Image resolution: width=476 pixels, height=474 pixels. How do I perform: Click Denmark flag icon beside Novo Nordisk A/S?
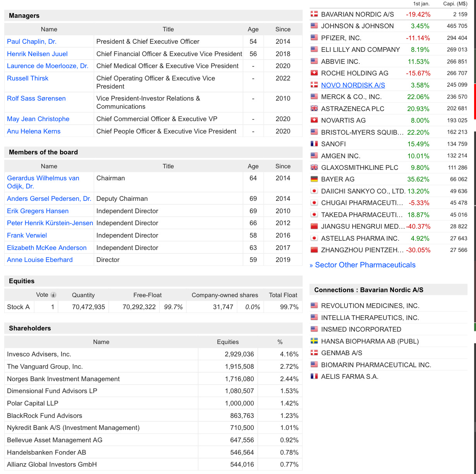[x=314, y=85]
